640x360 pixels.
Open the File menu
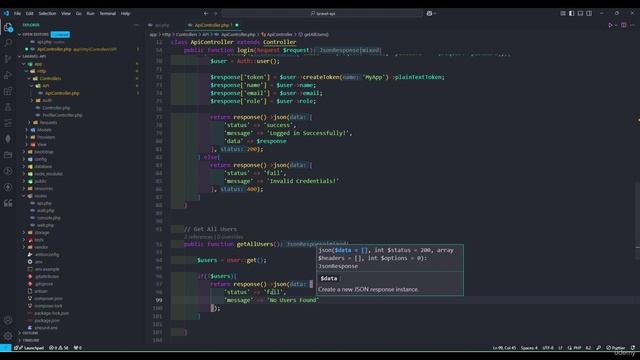pyautogui.click(x=18, y=13)
